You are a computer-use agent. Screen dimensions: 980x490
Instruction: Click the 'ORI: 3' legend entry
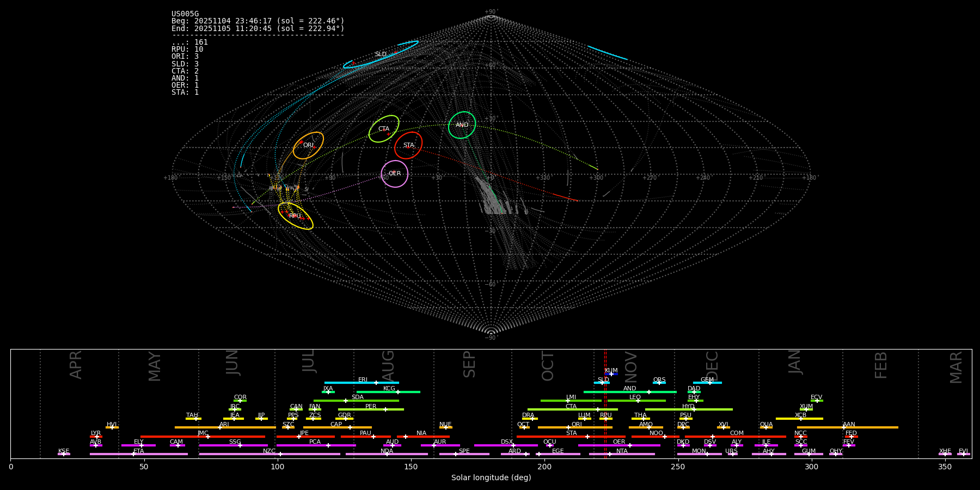pos(185,57)
